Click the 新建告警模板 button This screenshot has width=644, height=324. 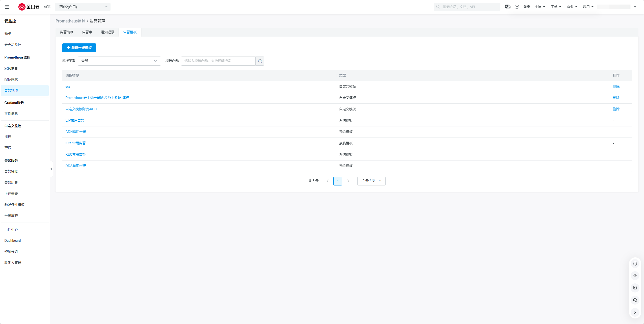click(79, 48)
